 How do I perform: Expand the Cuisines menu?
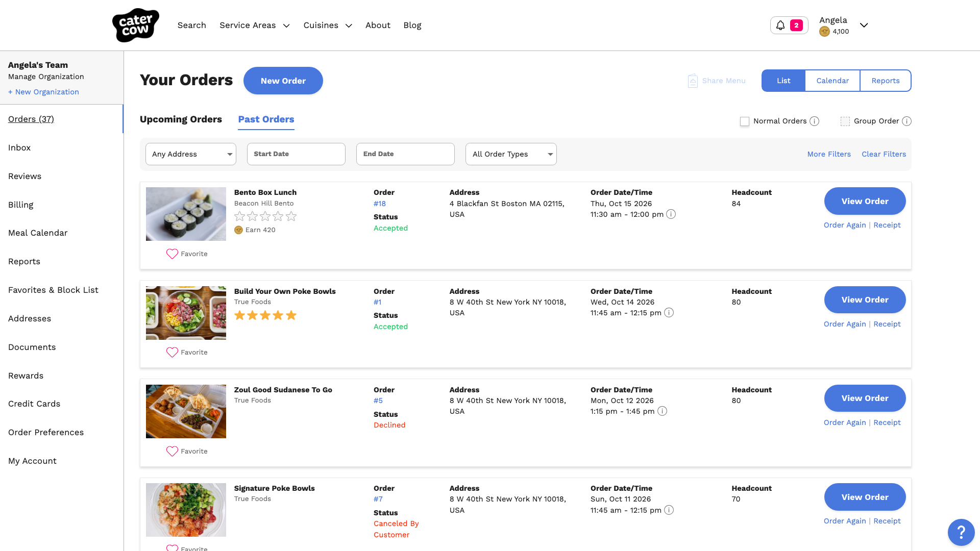(x=328, y=26)
